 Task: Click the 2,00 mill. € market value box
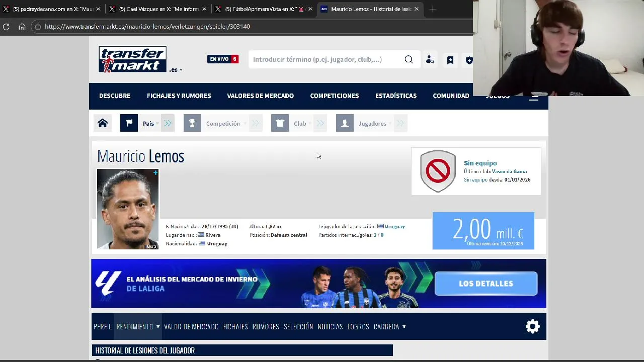click(483, 231)
